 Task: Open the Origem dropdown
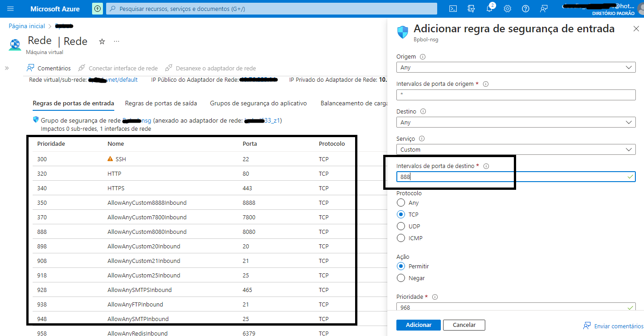point(516,67)
